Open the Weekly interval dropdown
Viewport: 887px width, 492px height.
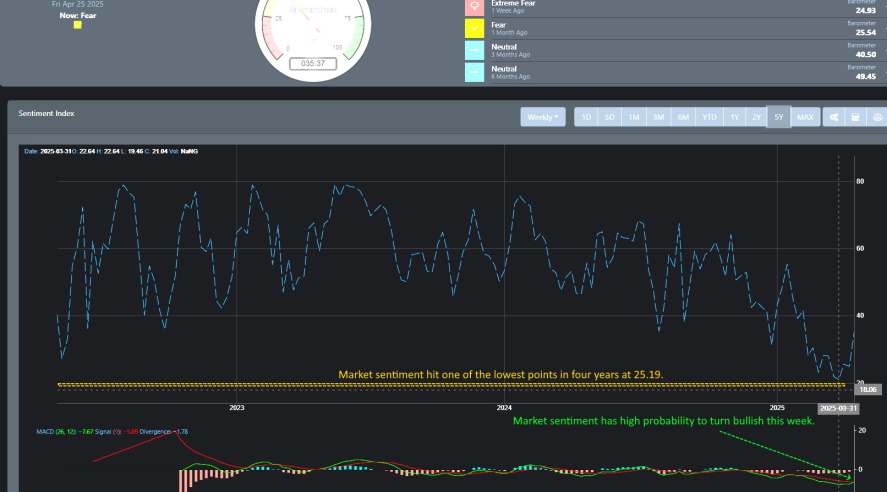[x=542, y=117]
